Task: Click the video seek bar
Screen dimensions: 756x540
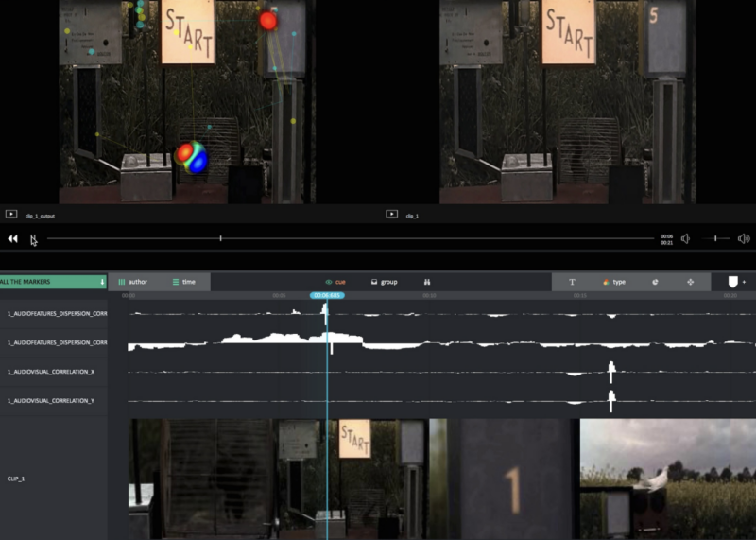Action: (350, 239)
